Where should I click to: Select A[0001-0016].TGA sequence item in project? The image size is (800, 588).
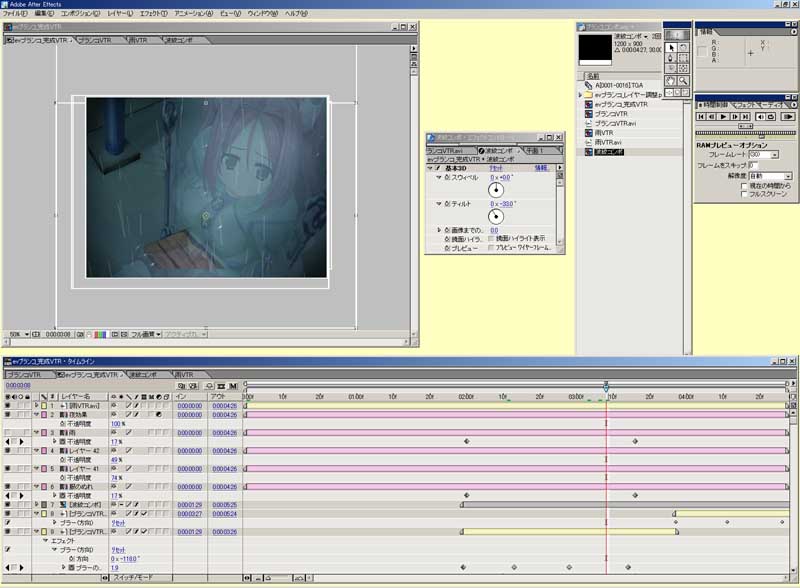click(619, 85)
